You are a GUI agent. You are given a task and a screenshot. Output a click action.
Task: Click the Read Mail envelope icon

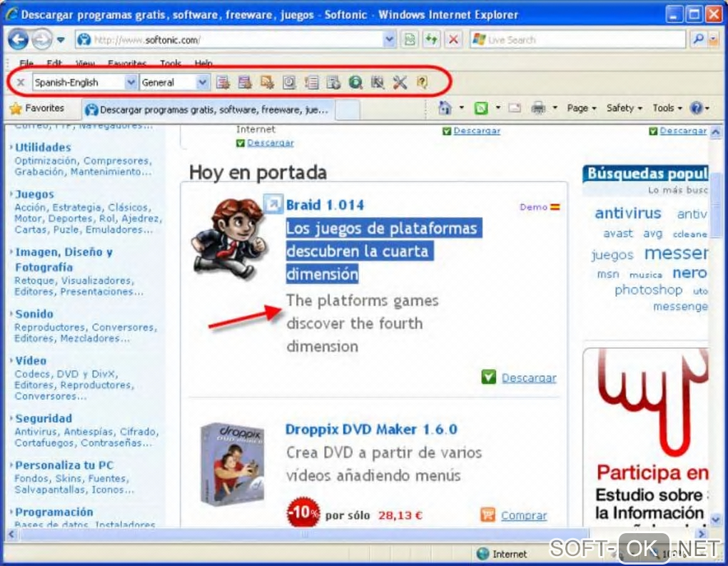tap(515, 108)
